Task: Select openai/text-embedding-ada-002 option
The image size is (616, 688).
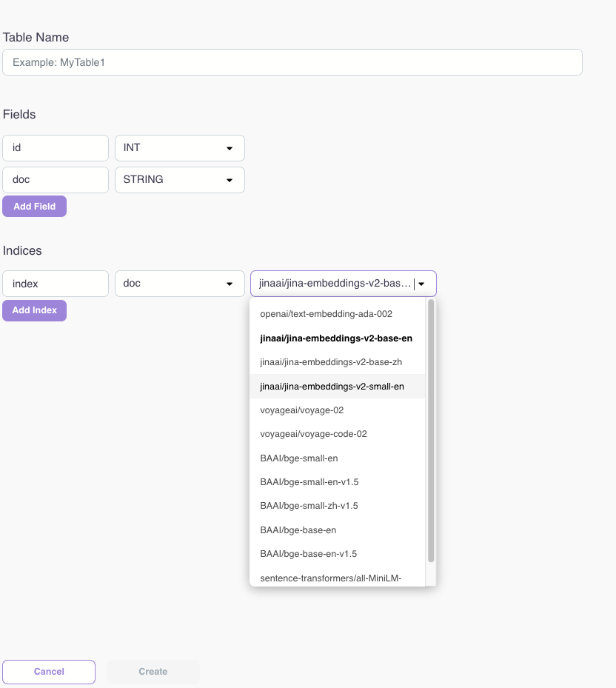Action: point(326,314)
